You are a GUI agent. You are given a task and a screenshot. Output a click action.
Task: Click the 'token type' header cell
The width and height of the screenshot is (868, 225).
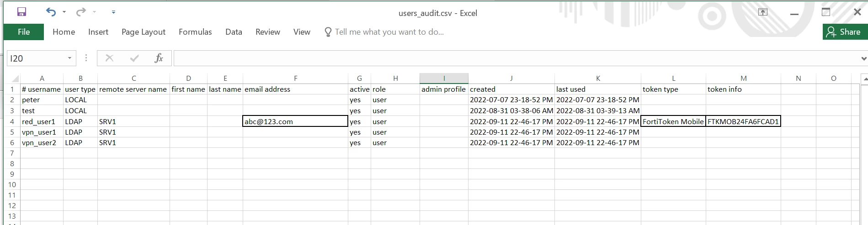[x=673, y=89]
